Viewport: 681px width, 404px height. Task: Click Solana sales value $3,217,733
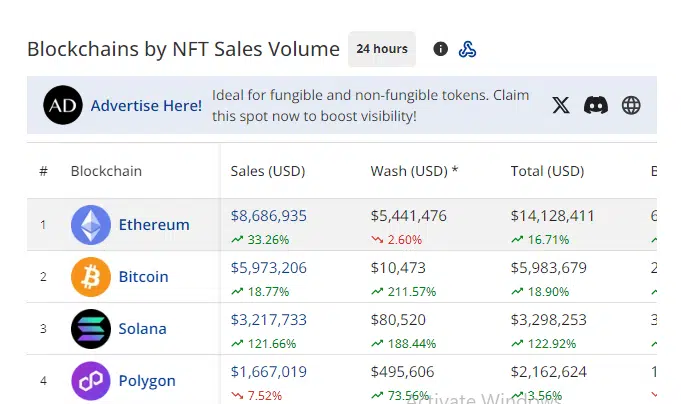(x=268, y=320)
